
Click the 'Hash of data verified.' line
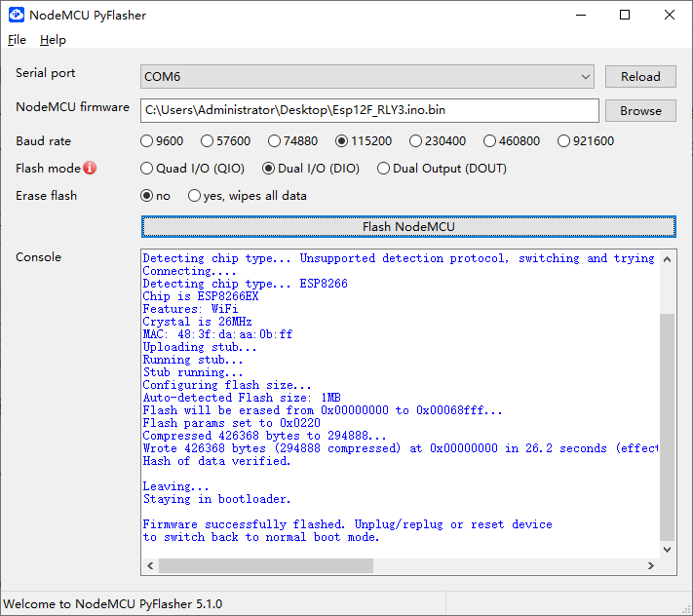[216, 461]
